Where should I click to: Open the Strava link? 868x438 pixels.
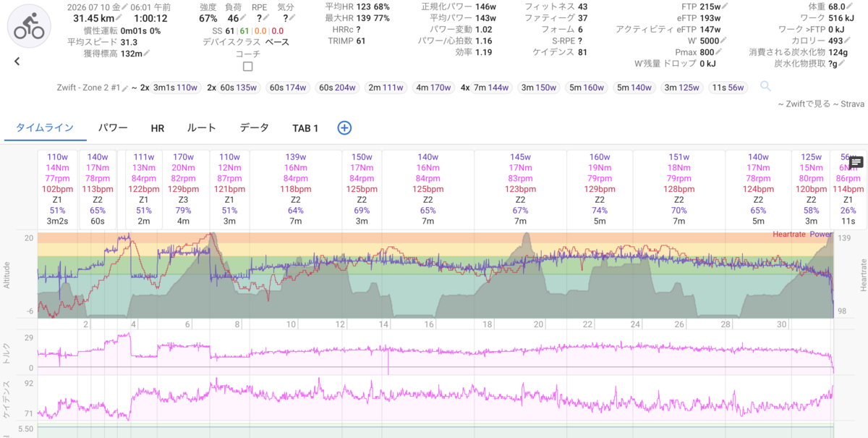(852, 104)
